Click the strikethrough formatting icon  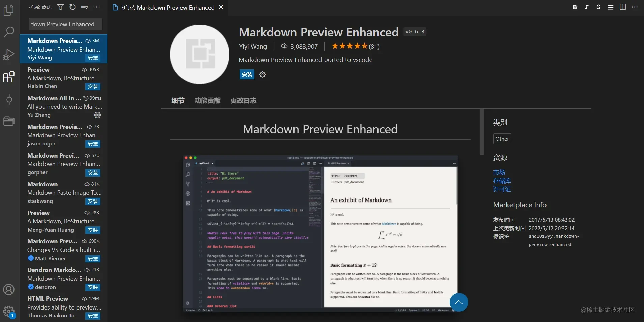[599, 7]
